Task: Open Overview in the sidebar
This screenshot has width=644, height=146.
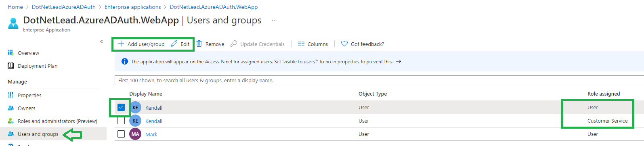Action: pyautogui.click(x=28, y=53)
